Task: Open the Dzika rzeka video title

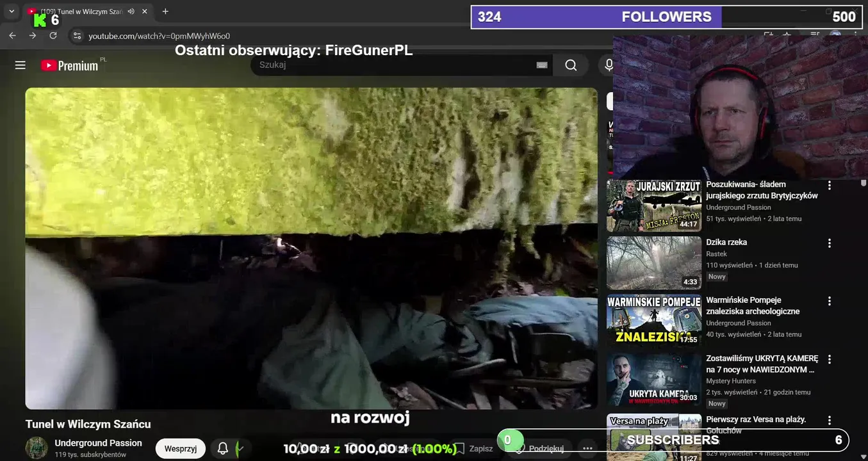Action: [726, 243]
